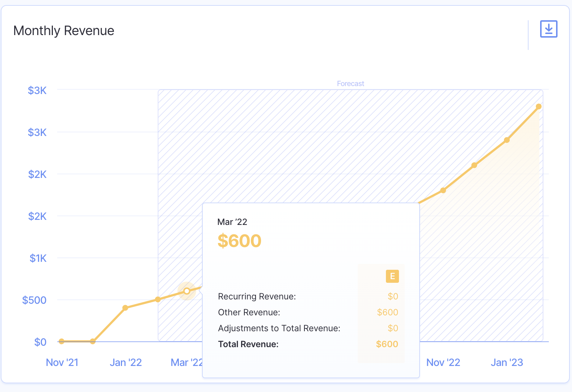Select the Jan '22 x-axis label

(126, 362)
